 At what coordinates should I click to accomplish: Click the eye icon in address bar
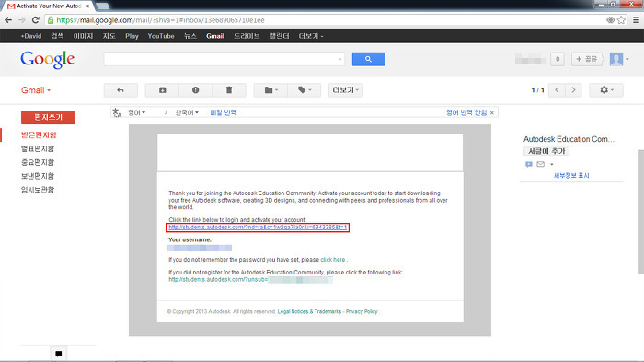(x=610, y=20)
